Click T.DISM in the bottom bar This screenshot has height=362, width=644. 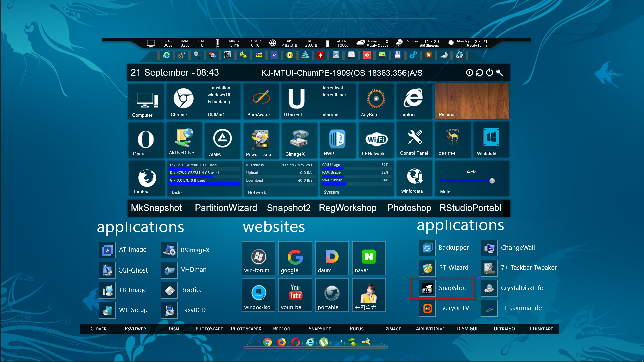172,329
